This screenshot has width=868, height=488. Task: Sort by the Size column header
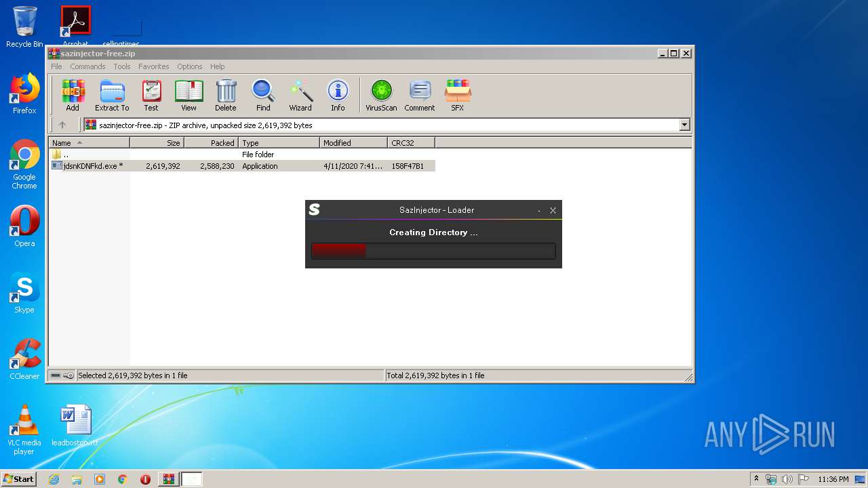pos(157,143)
